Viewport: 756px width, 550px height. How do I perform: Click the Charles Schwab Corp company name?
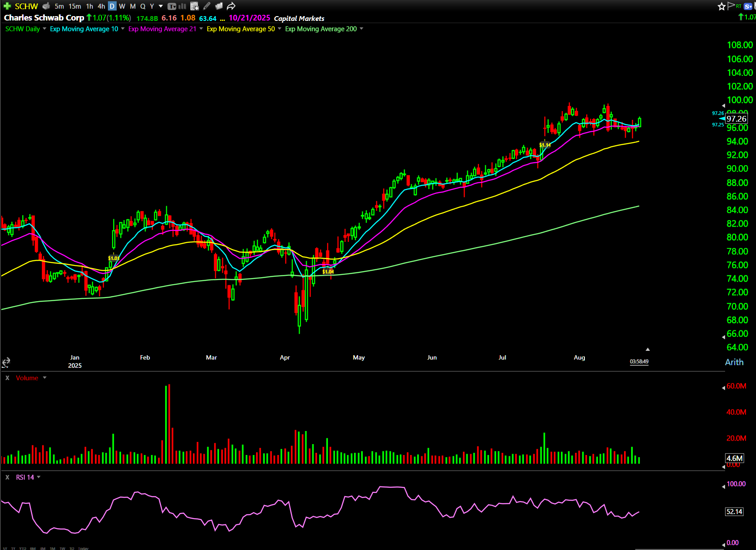(44, 18)
